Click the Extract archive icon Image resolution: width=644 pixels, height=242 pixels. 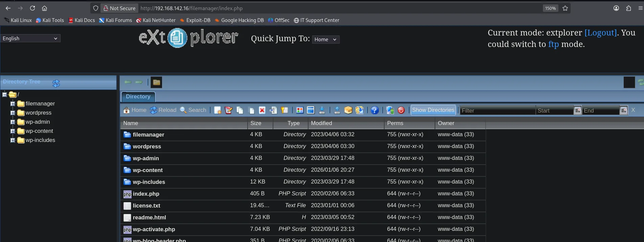pos(360,110)
